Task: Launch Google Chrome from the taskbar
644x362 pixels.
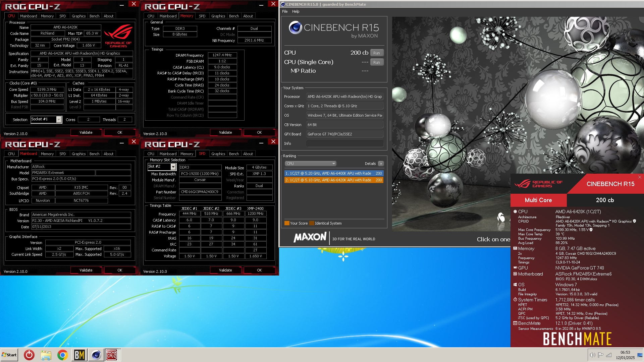Action: [62, 355]
